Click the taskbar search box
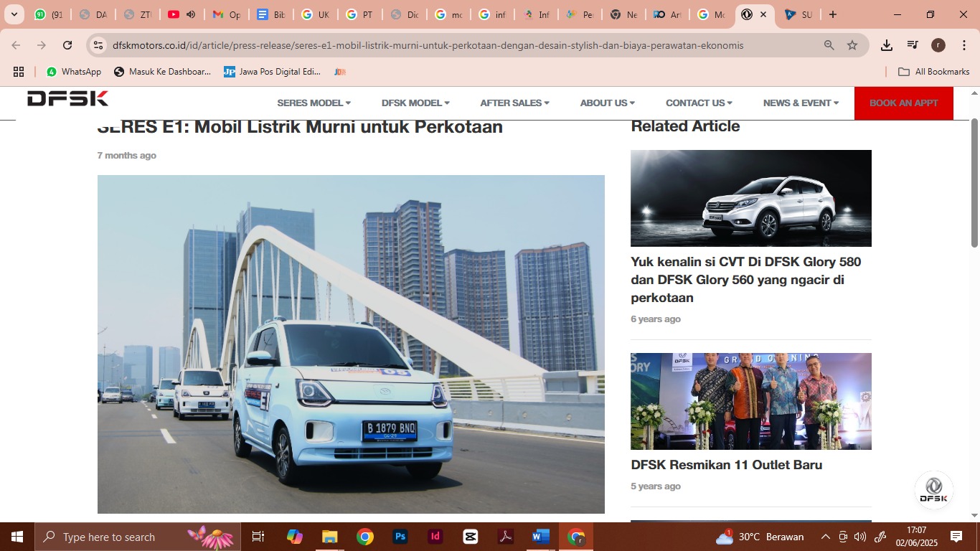 point(138,537)
